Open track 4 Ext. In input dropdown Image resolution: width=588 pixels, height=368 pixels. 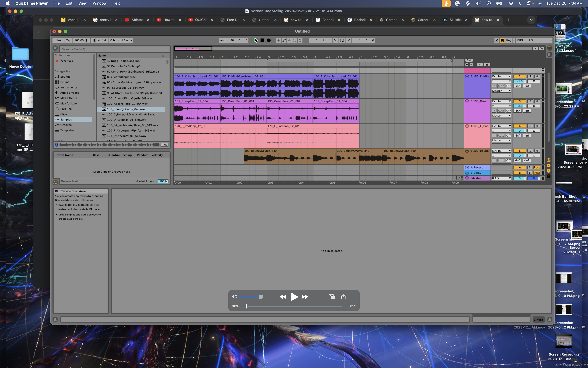501,126
